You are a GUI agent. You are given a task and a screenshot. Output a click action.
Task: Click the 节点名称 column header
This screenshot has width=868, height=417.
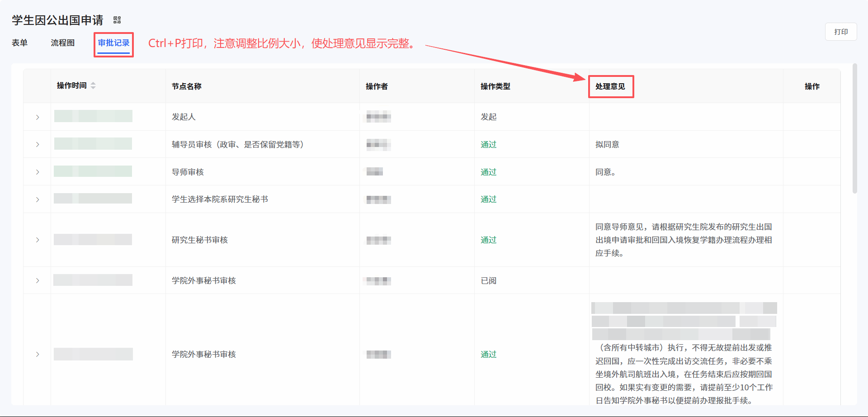pos(187,86)
